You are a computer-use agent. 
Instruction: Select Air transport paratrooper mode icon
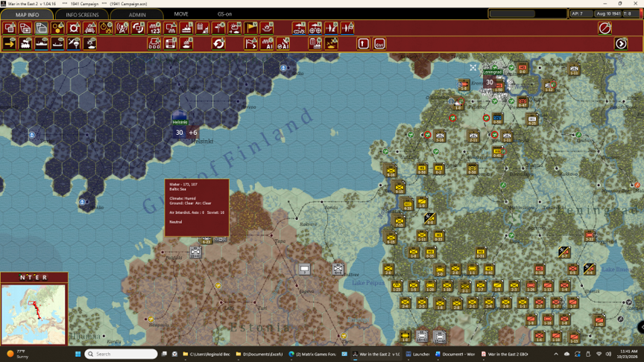(x=74, y=43)
